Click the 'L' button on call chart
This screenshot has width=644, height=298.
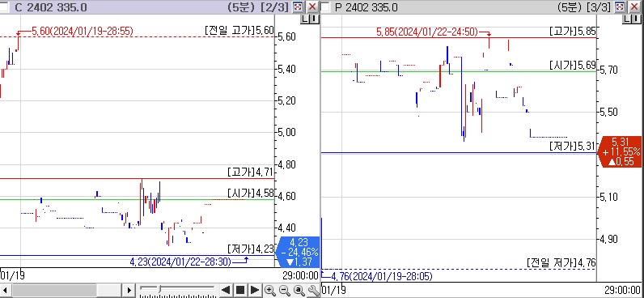click(x=305, y=18)
